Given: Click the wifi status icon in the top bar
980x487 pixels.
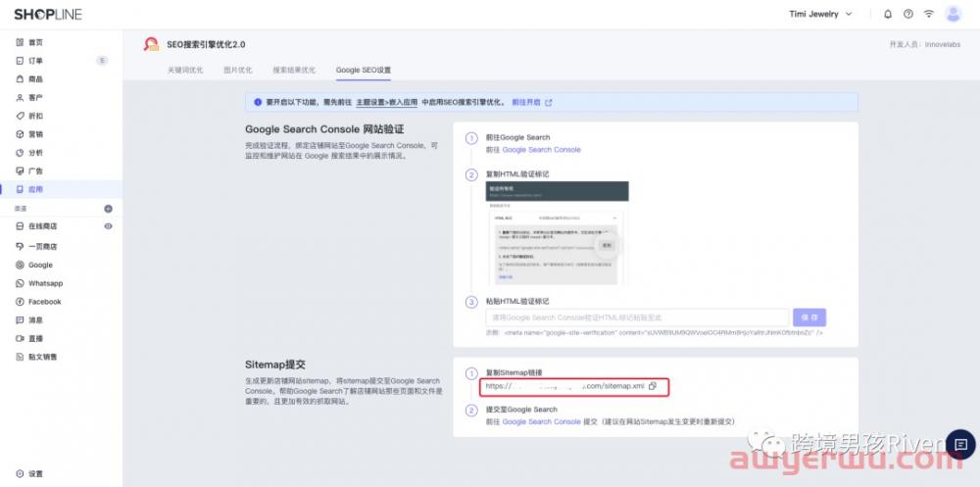Looking at the screenshot, I should click(928, 14).
